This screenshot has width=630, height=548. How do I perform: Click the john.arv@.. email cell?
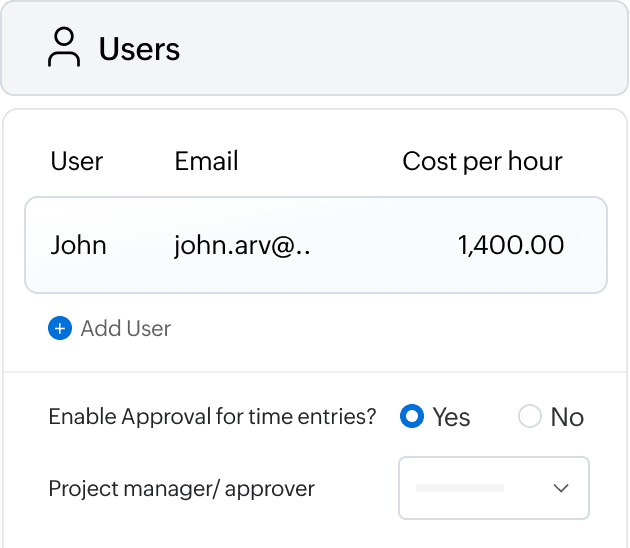click(x=242, y=245)
